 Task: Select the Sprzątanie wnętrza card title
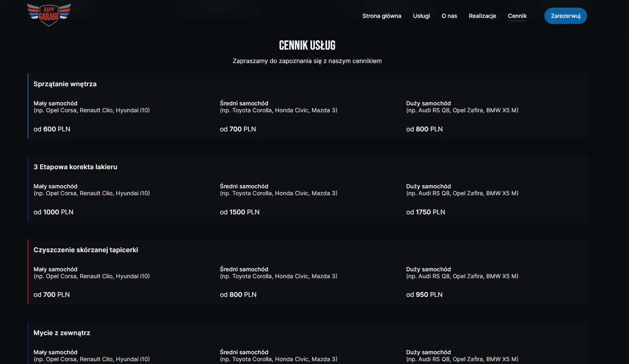[65, 84]
